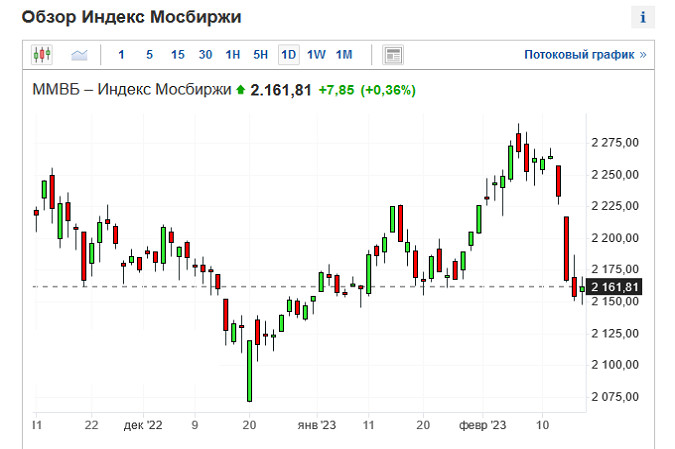Select the 15-minute interval
Viewport: 675px width, 449px height.
(177, 54)
